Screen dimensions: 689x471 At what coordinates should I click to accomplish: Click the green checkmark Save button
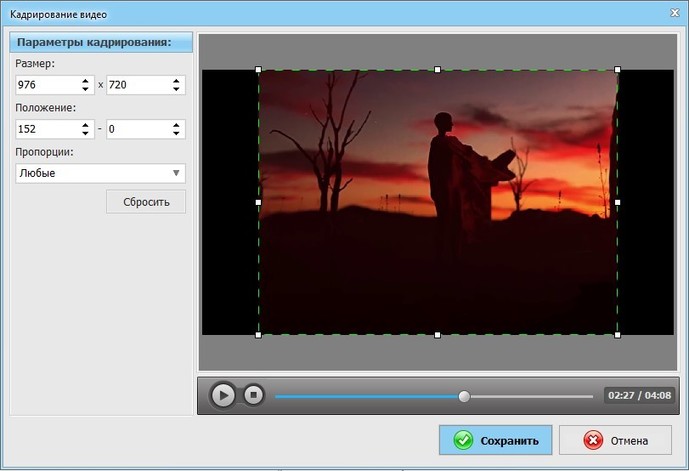(x=495, y=440)
